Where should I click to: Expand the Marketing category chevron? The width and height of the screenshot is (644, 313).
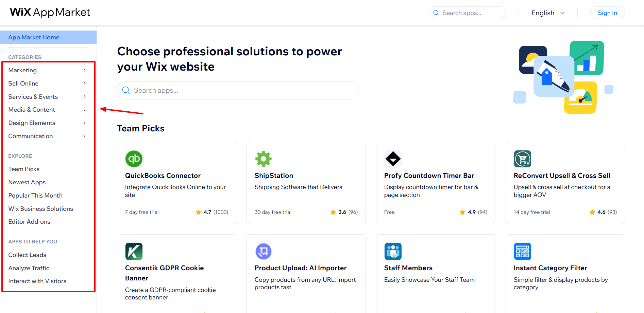[84, 70]
